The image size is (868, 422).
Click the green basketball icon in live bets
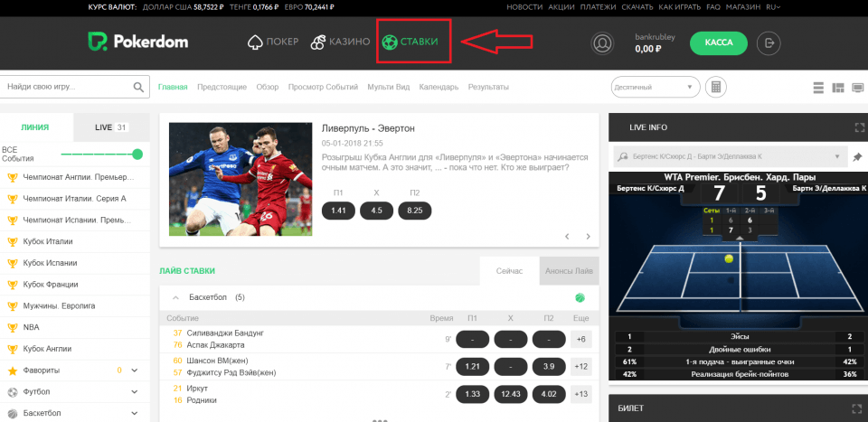(580, 297)
